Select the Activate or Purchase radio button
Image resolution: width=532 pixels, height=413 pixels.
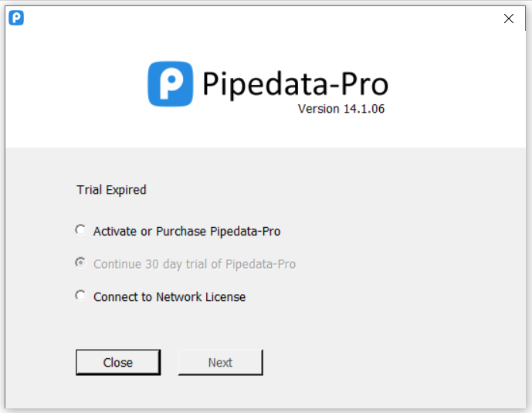pyautogui.click(x=80, y=230)
